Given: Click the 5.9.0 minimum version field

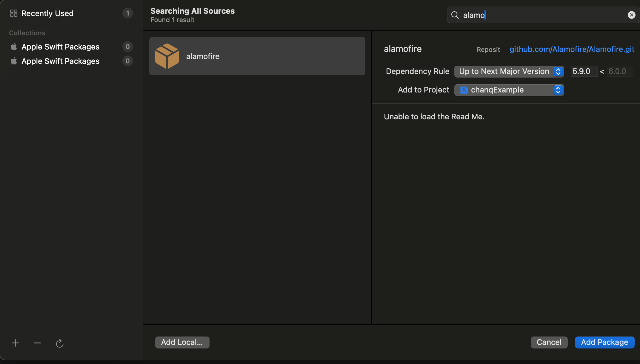Looking at the screenshot, I should [583, 72].
